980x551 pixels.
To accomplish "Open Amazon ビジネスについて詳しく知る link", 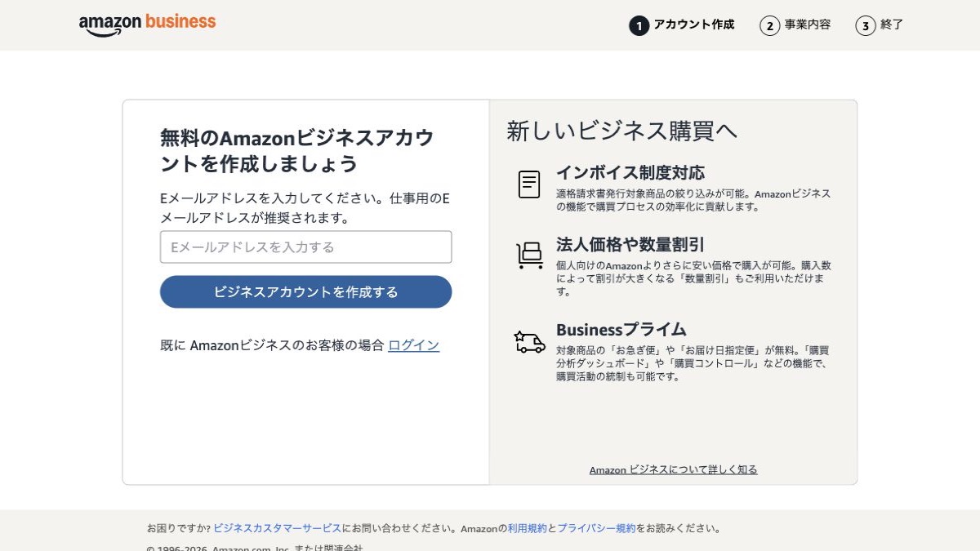I will pyautogui.click(x=674, y=469).
